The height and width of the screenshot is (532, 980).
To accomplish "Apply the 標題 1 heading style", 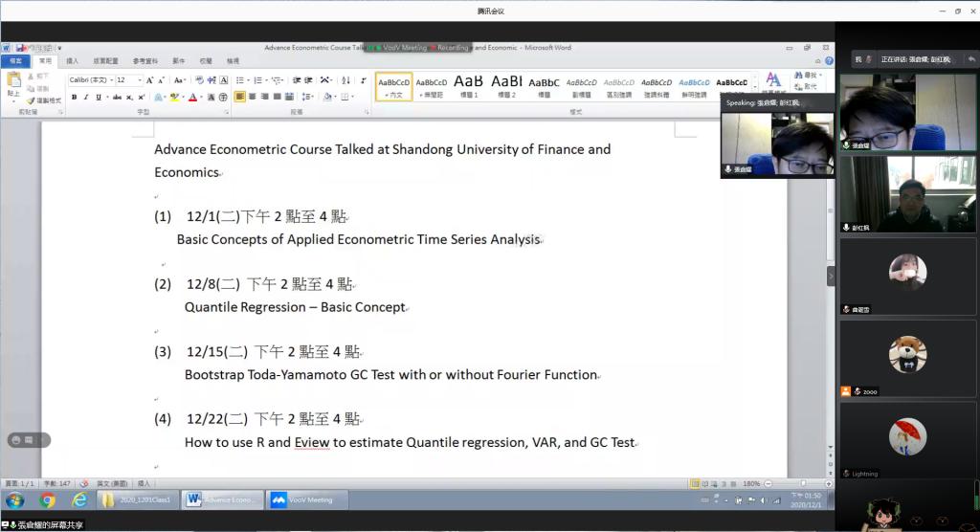I will pyautogui.click(x=468, y=86).
